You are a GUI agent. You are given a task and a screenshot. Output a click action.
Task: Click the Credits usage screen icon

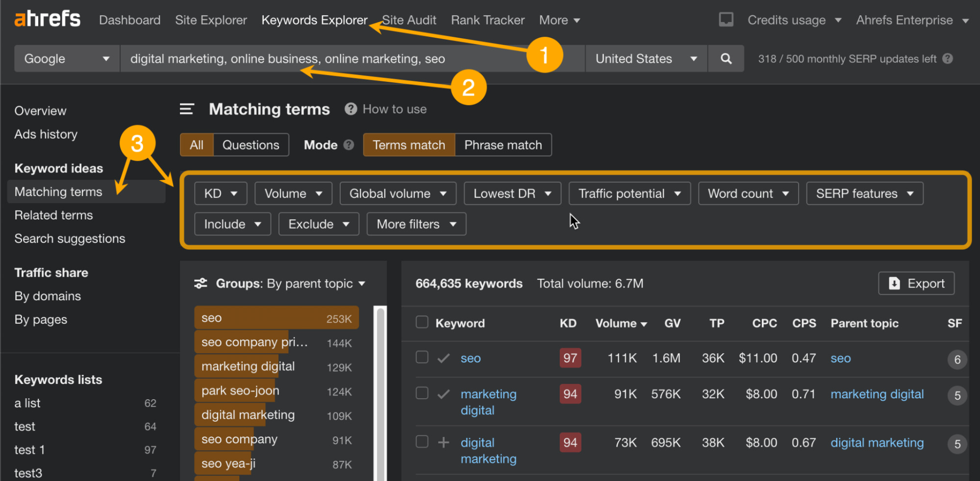726,20
